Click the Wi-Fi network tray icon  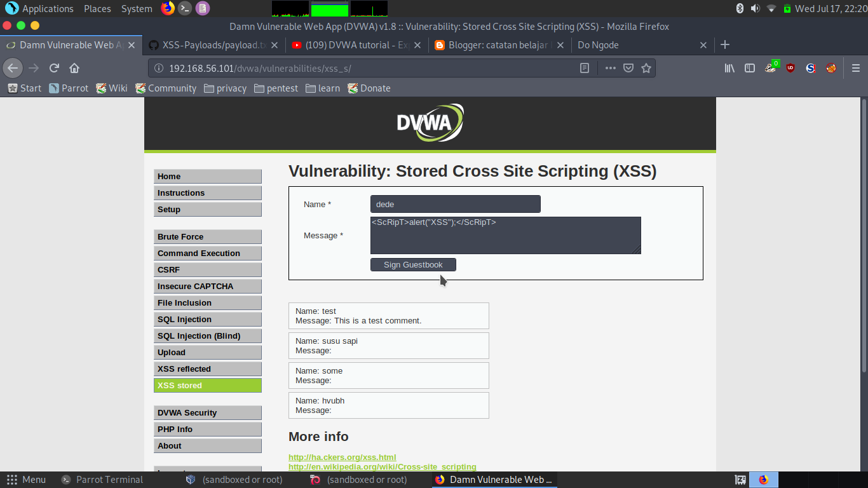point(771,8)
